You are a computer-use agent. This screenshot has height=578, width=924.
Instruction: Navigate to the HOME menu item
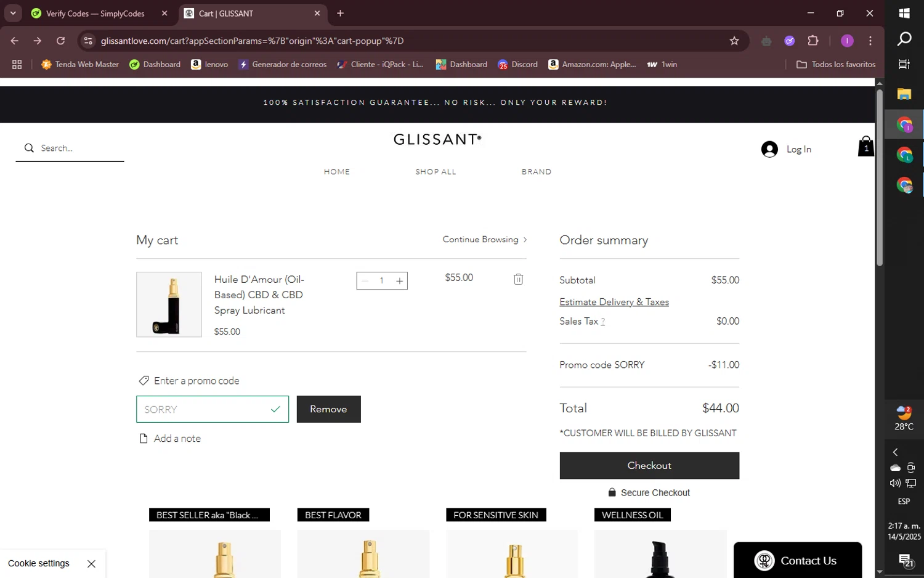[337, 172]
